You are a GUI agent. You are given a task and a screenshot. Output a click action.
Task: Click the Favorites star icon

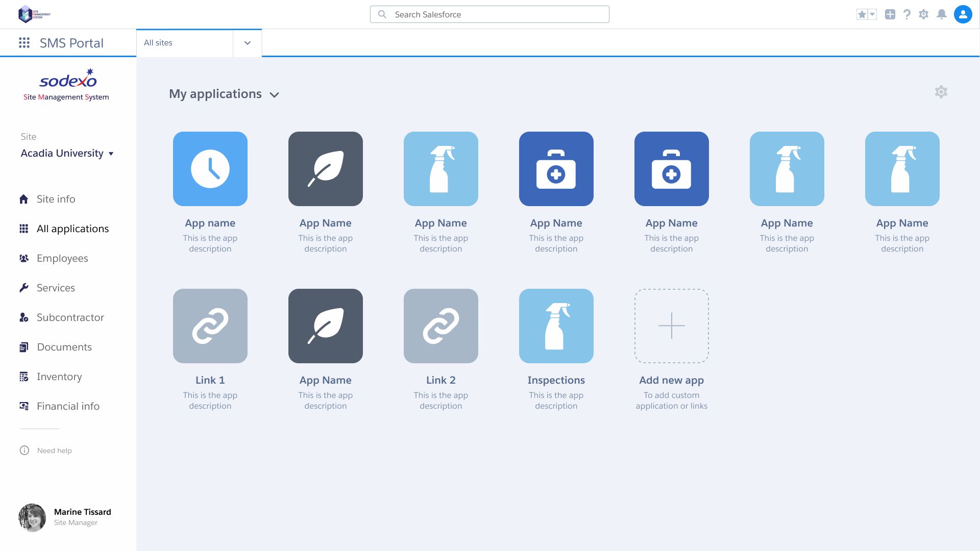coord(862,14)
